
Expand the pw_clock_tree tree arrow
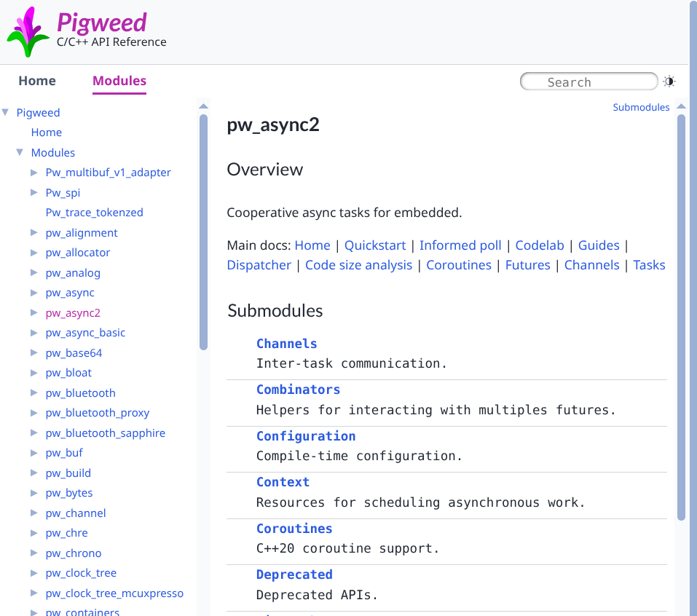[34, 573]
